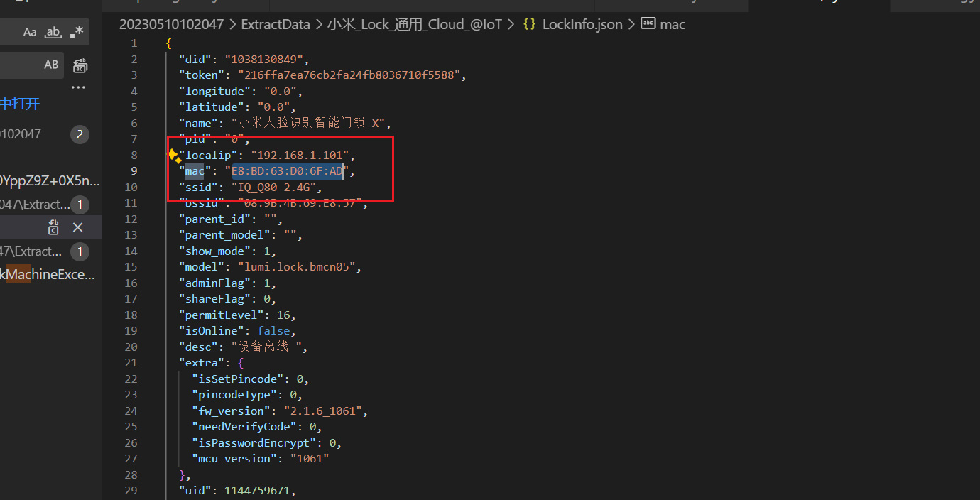Enable Use Regular Expression search option
980x500 pixels.
[x=77, y=32]
